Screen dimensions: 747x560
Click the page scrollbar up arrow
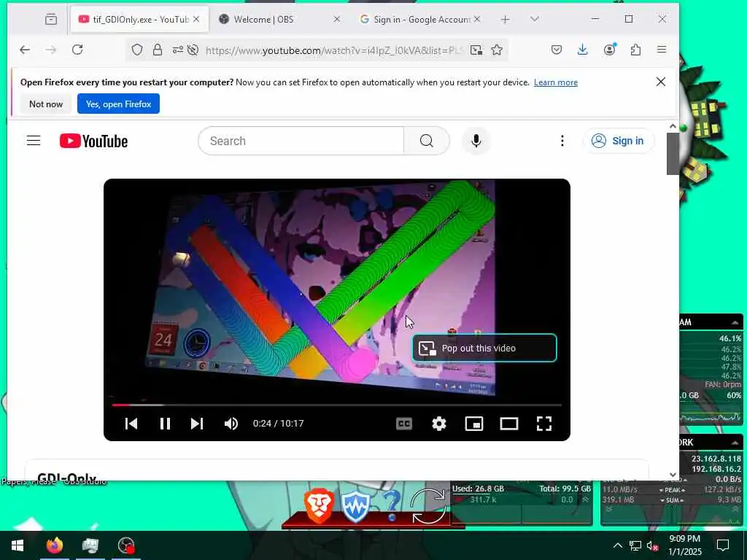673,126
